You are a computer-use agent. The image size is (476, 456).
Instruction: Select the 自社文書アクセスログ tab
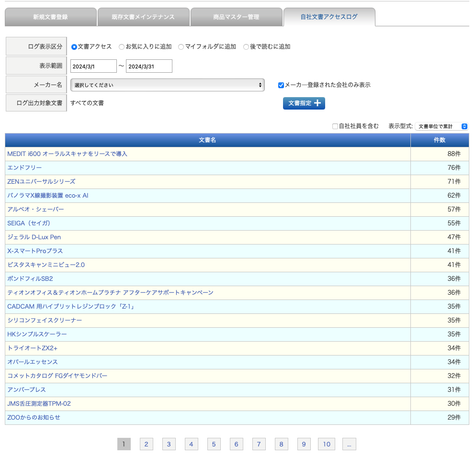click(329, 17)
